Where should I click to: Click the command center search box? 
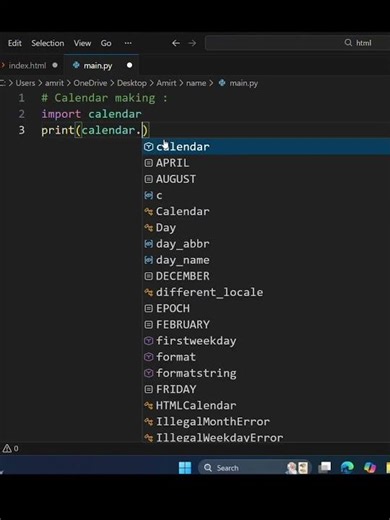pos(297,43)
